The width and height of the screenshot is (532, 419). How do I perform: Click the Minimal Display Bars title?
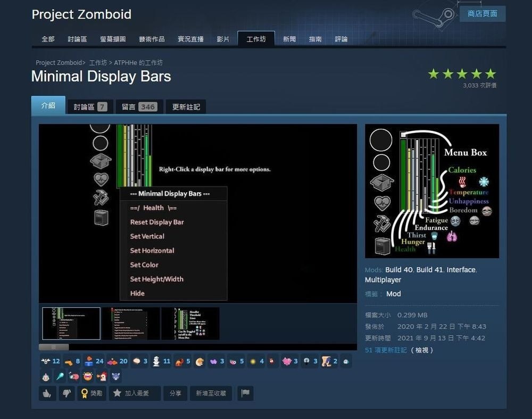coord(101,76)
